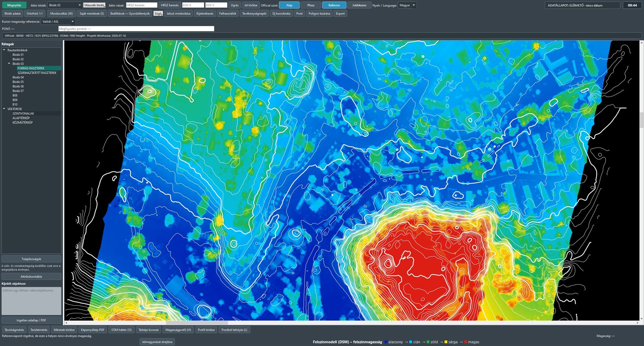Click into the EOV Y field
The width and height of the screenshot is (644, 346).
pyautogui.click(x=216, y=5)
